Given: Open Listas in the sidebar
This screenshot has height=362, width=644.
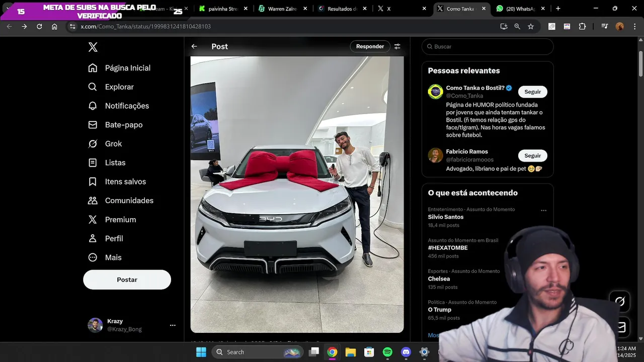Looking at the screenshot, I should pos(107,163).
